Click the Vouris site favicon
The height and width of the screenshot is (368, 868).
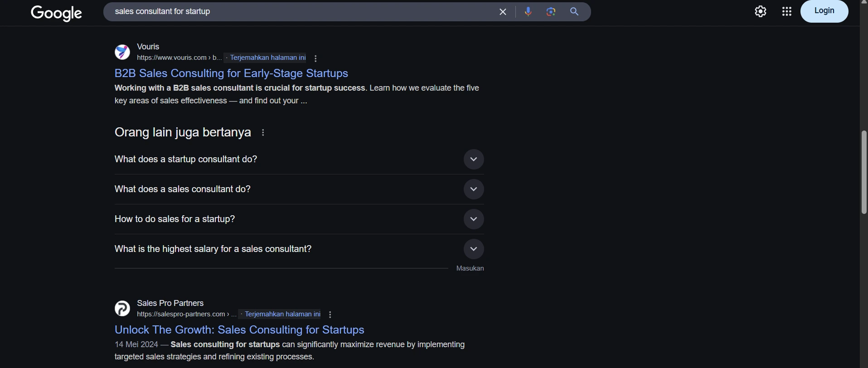(x=122, y=52)
